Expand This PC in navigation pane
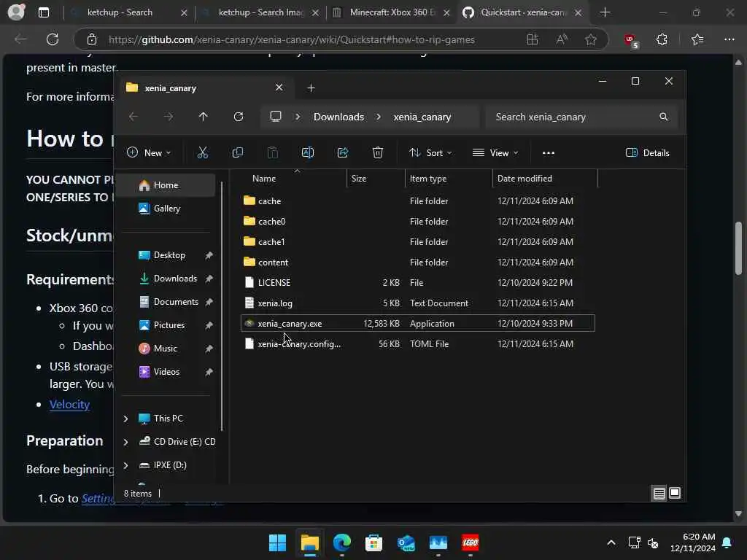Viewport: 747px width, 560px height. (x=125, y=419)
